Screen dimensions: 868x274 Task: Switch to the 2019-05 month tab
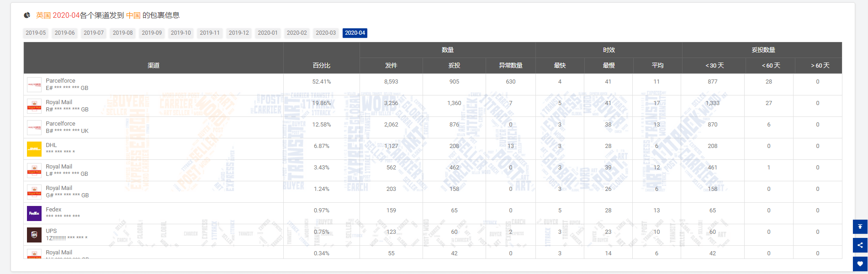36,33
